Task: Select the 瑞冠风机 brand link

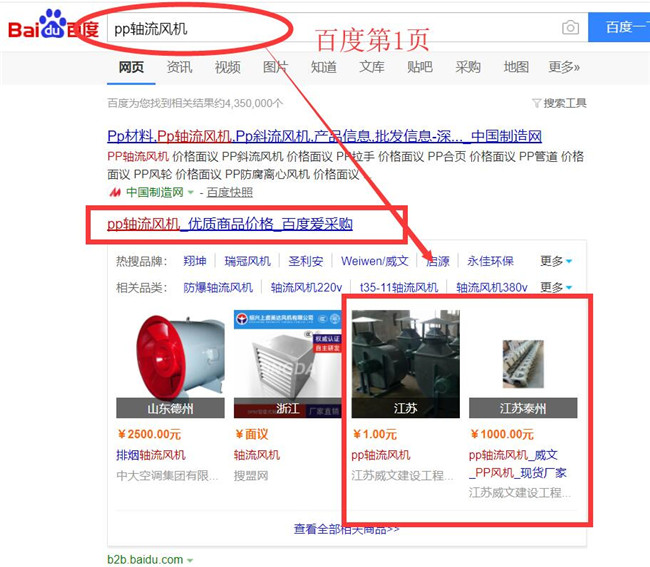Action: point(247,261)
